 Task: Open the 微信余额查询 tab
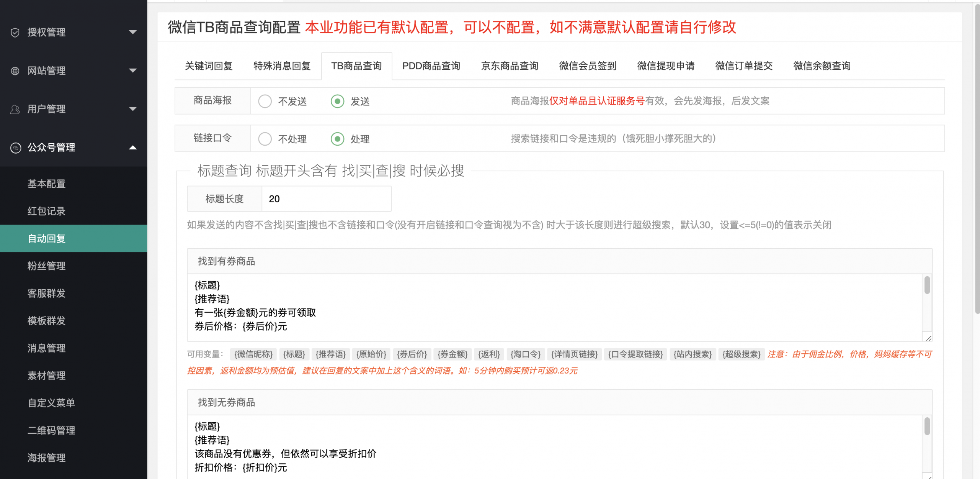(x=822, y=66)
